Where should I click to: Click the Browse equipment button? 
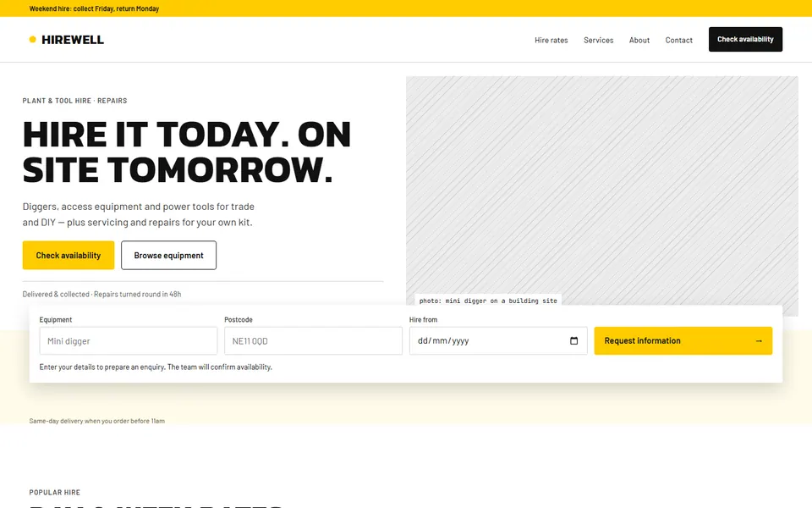(x=169, y=255)
